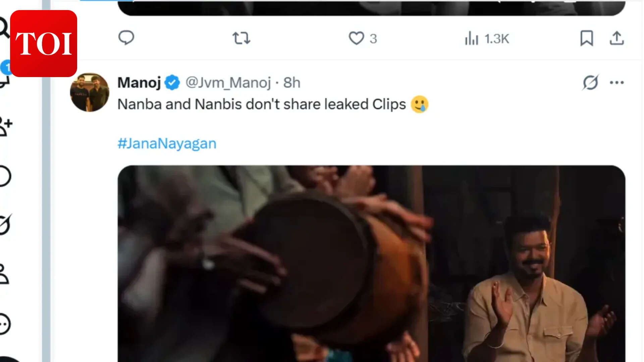Open Manoj's profile picture
This screenshot has width=644, height=362.
point(90,92)
